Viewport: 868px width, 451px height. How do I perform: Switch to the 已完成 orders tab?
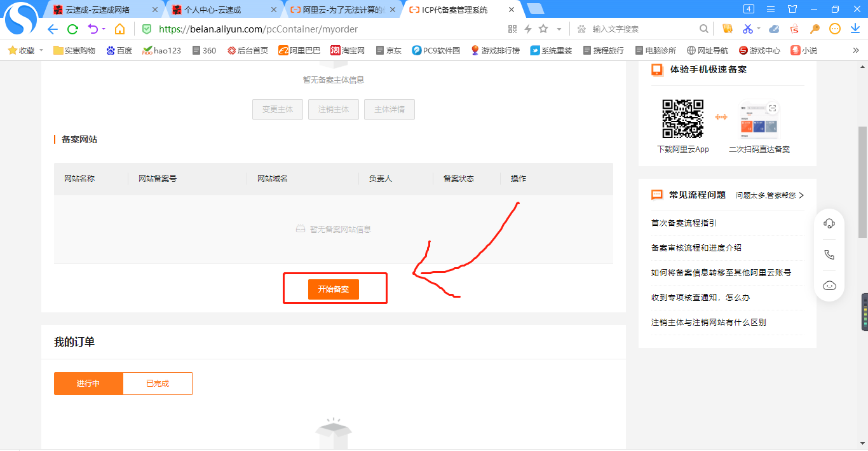point(158,384)
